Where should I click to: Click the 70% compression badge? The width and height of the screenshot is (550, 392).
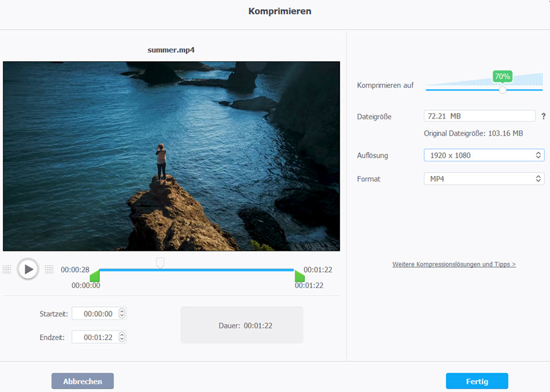tap(502, 76)
